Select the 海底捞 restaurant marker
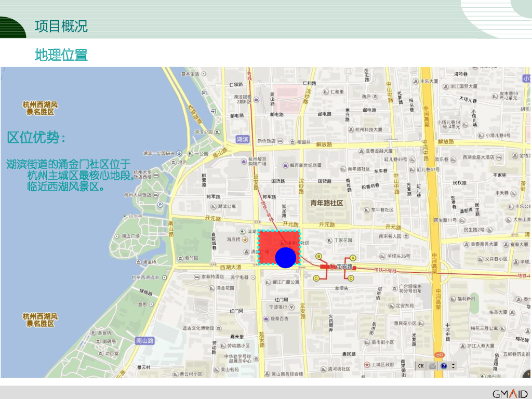Image resolution: width=532 pixels, height=399 pixels. 245,240
